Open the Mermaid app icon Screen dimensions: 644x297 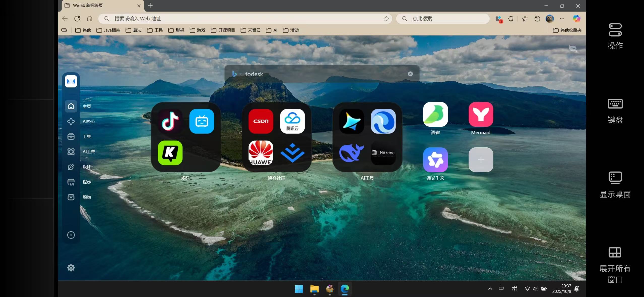481,114
